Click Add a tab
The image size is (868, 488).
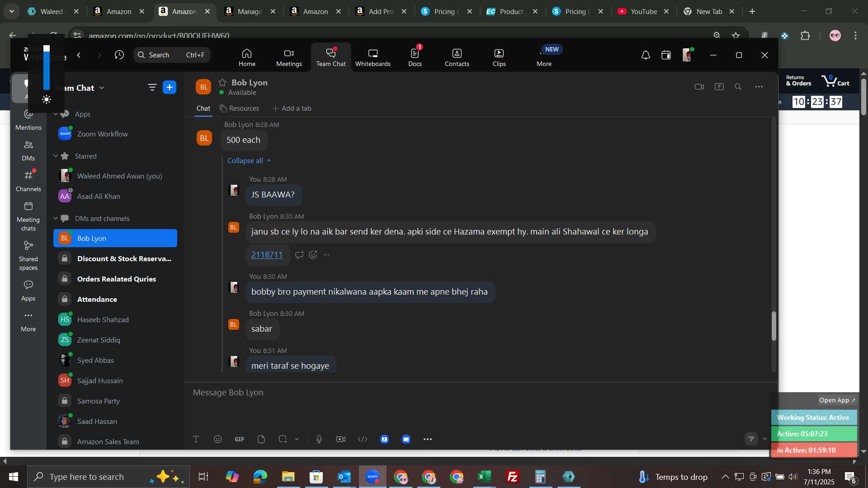click(x=292, y=108)
